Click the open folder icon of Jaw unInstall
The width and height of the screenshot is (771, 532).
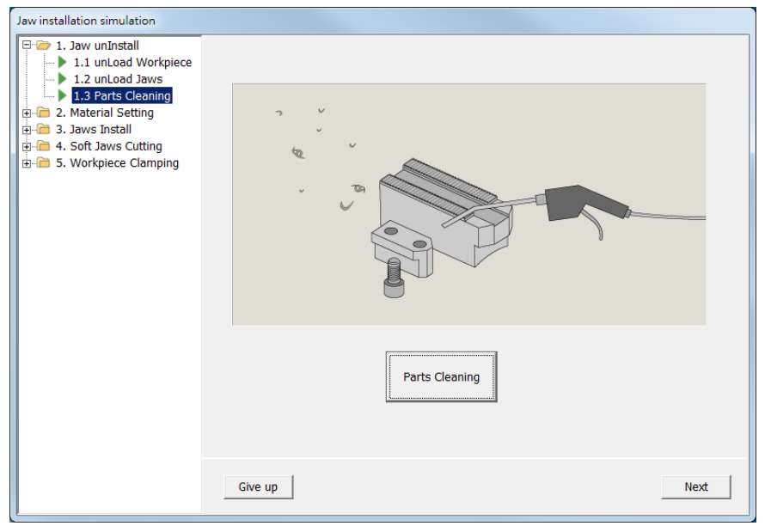[x=44, y=46]
